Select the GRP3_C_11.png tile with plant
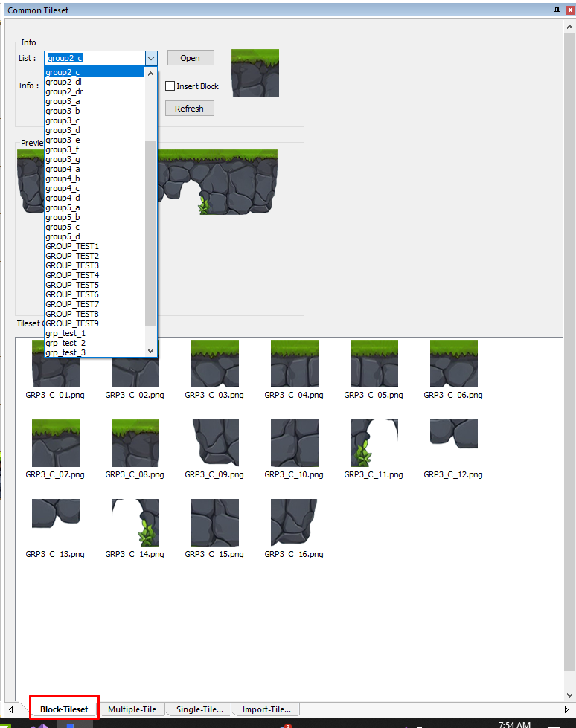The image size is (576, 728). click(x=374, y=442)
